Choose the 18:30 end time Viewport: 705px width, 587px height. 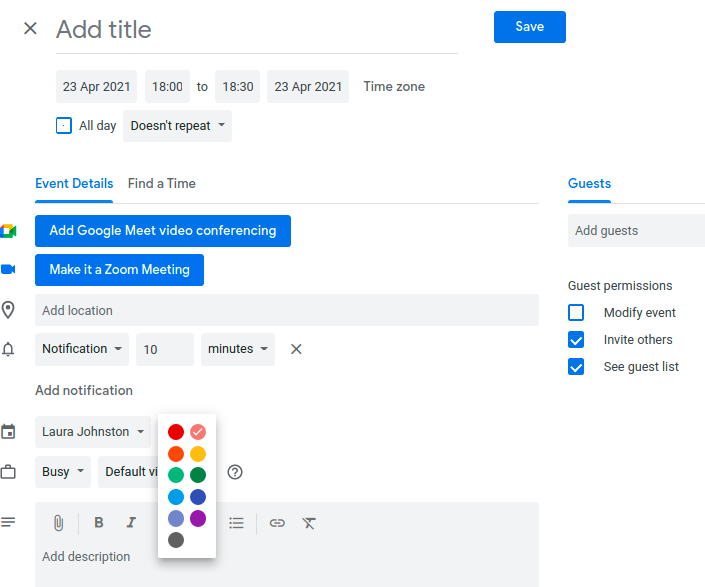click(238, 86)
